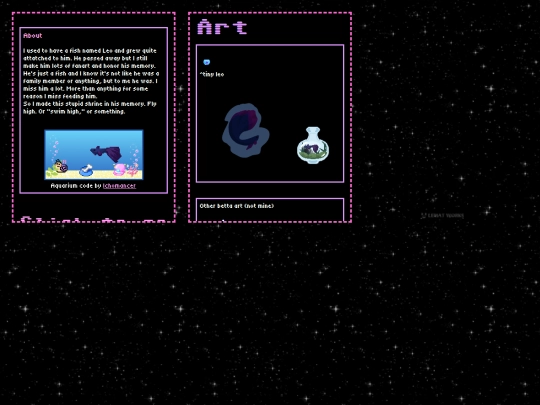Click the "So I made this stupid shrine" line

(x=90, y=104)
